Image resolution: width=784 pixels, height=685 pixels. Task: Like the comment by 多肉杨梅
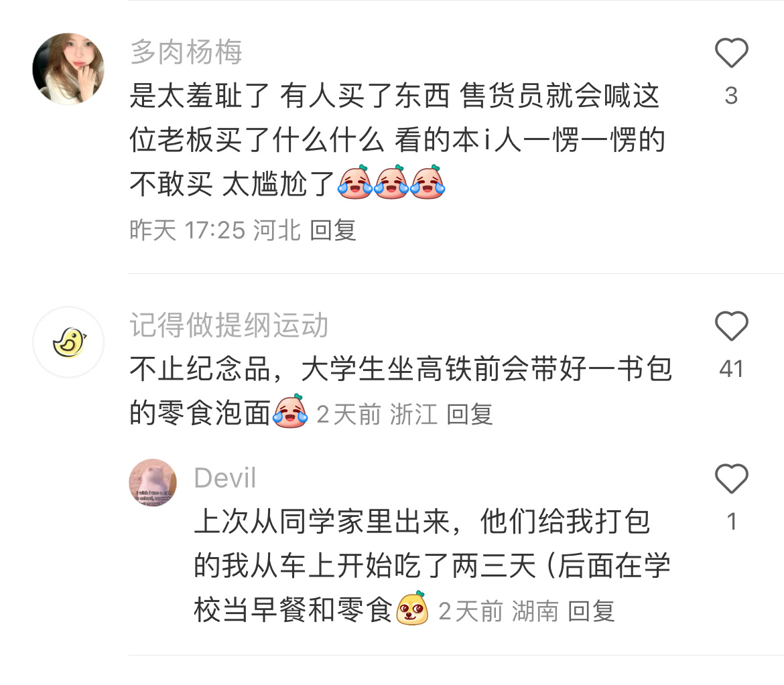click(x=731, y=52)
